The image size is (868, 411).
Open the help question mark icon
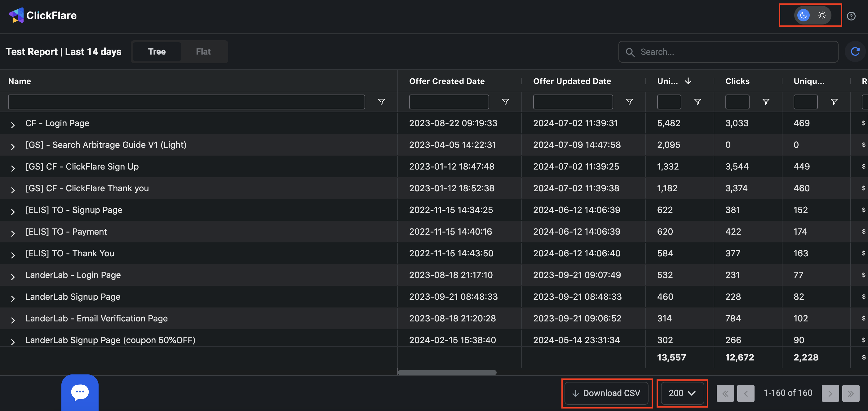click(x=851, y=16)
